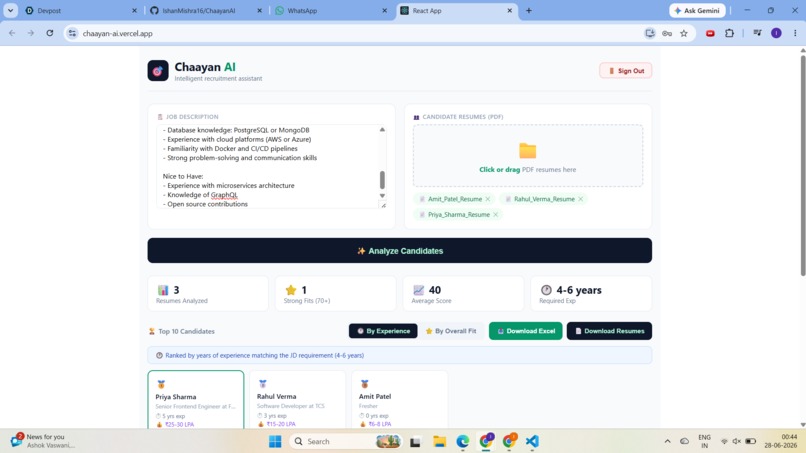Viewport: 806px width, 453px height.
Task: Switch to the WhatsApp tab
Action: tap(331, 10)
